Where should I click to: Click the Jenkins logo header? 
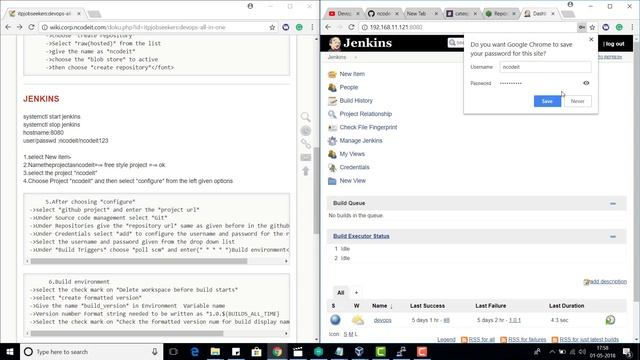point(360,43)
